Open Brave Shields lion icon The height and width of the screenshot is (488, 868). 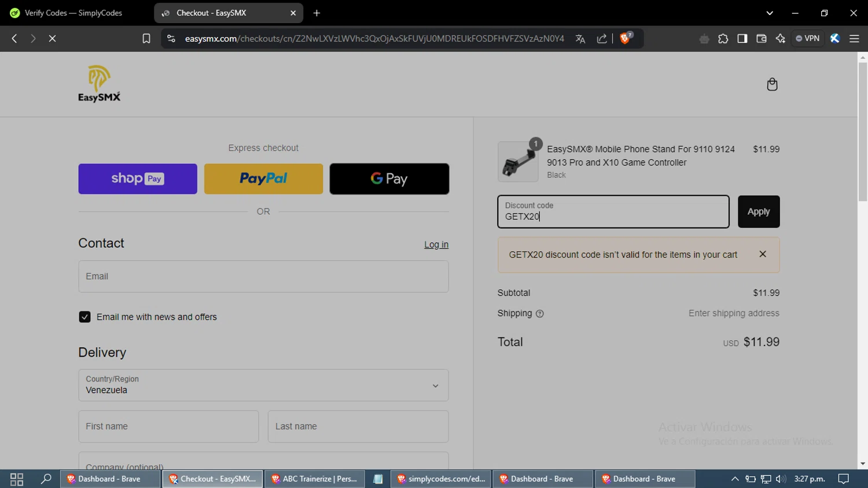click(626, 38)
